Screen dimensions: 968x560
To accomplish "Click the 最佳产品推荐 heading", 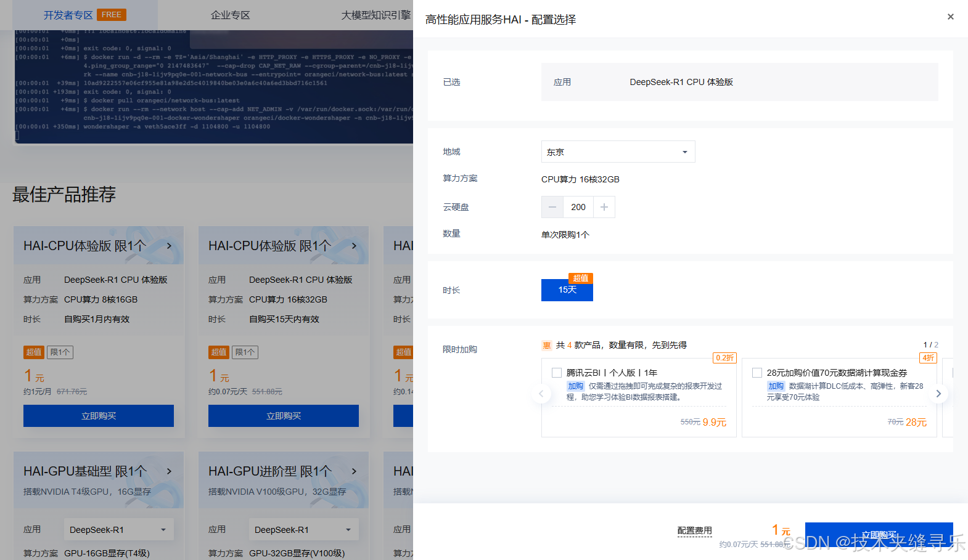I will click(x=64, y=195).
